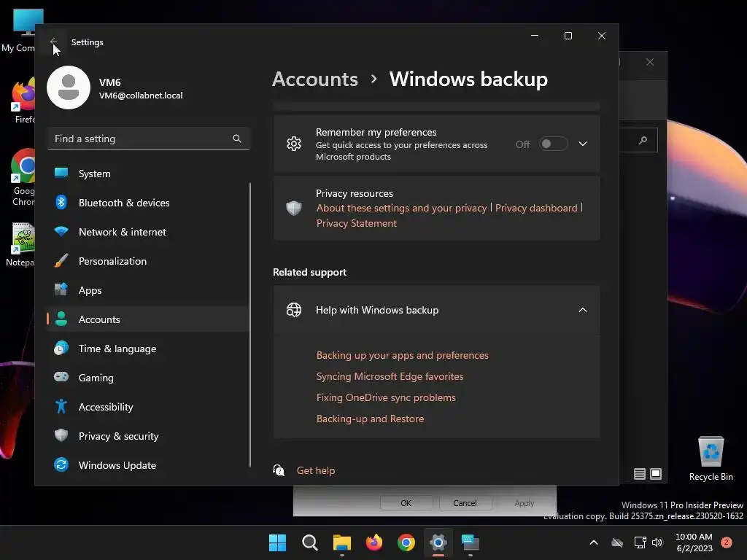Open Bluetooth & devices settings
The height and width of the screenshot is (560, 747).
tap(149, 203)
